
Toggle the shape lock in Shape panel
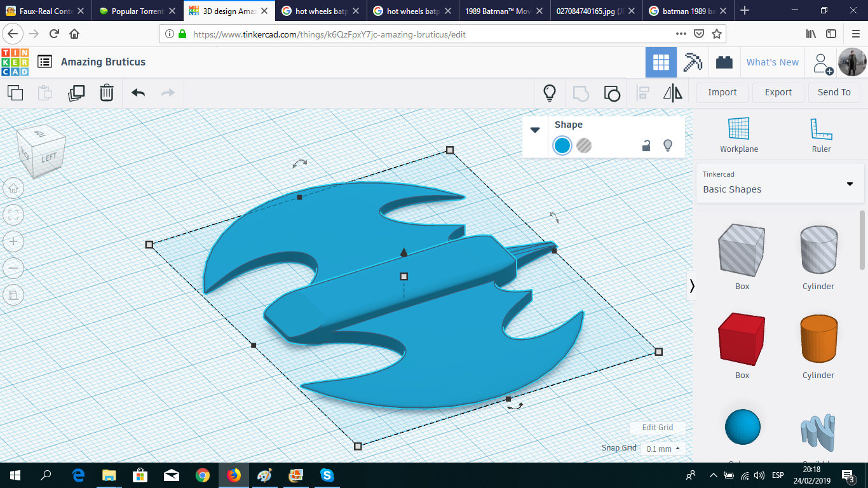[x=646, y=145]
